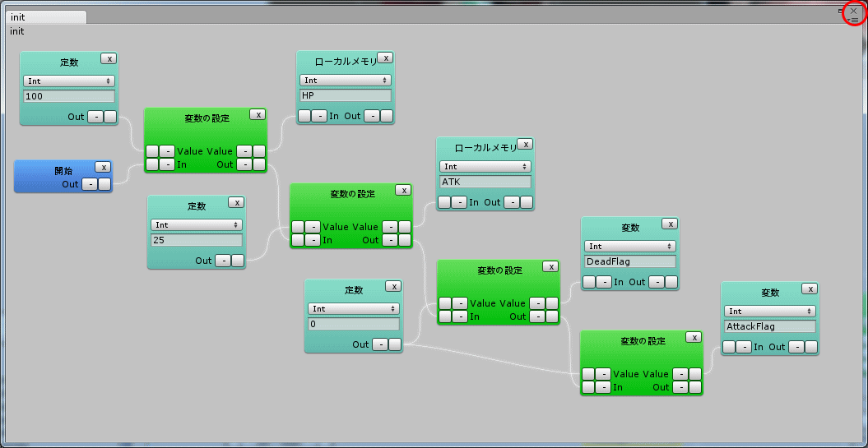Click In connector square on AttackFlag node
This screenshot has height=448, width=868.
coord(729,347)
